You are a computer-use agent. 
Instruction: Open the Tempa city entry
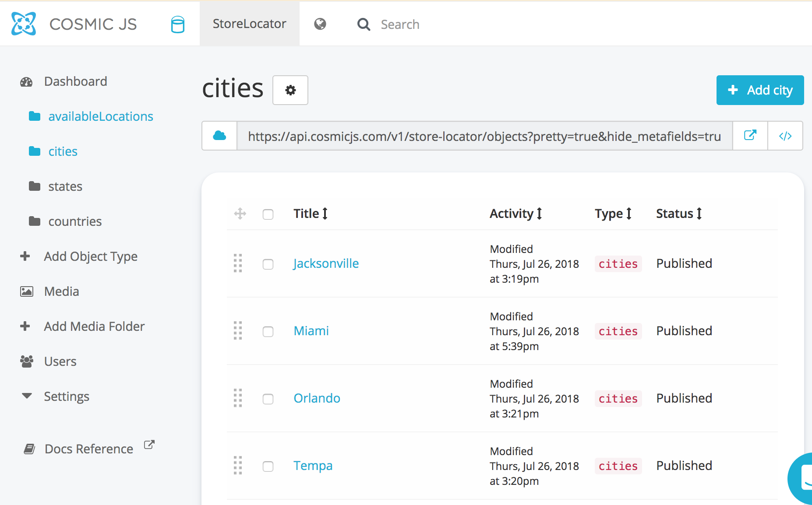pyautogui.click(x=313, y=466)
